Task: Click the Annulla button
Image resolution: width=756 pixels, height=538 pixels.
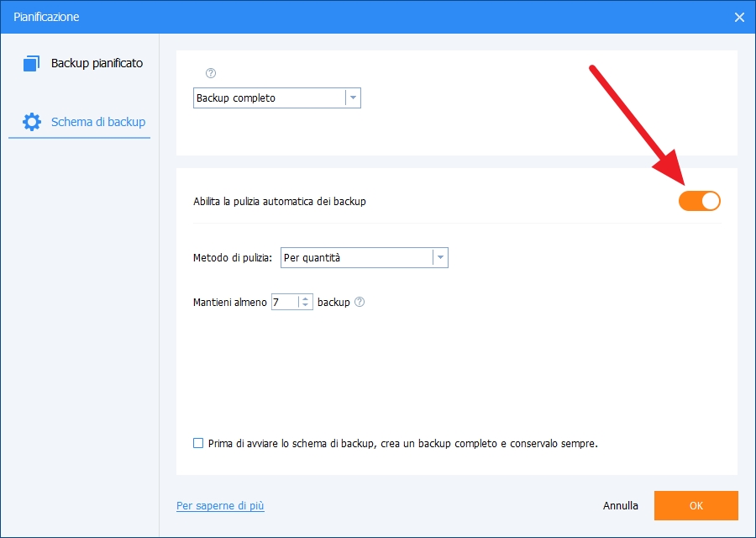Action: pos(621,506)
